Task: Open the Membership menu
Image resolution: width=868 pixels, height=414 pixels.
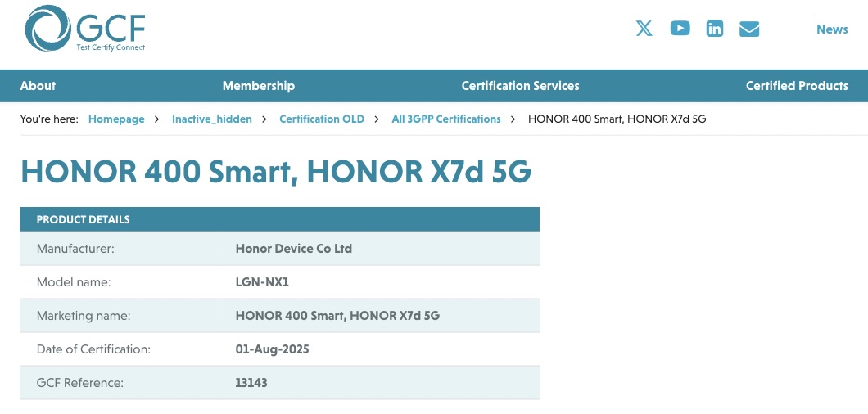Action: [x=258, y=86]
